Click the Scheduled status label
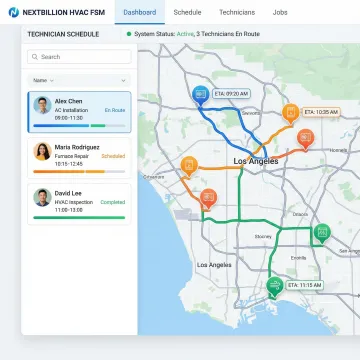This screenshot has width=360, height=360. (113, 156)
